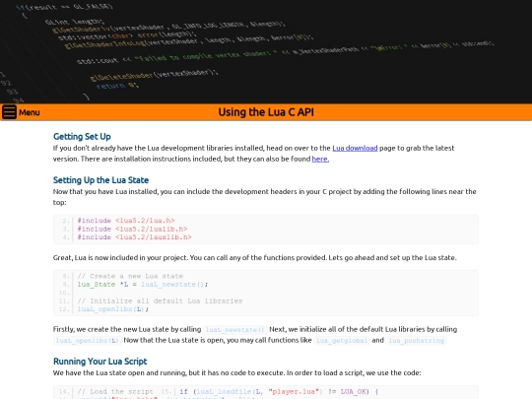
Task: Open the Lua download link
Action: (355, 148)
